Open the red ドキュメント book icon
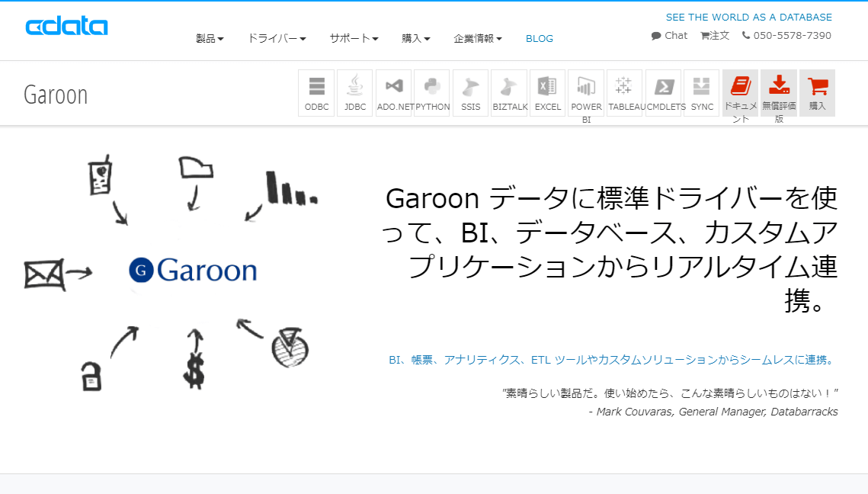Viewport: 868px width, 494px height. tap(740, 93)
